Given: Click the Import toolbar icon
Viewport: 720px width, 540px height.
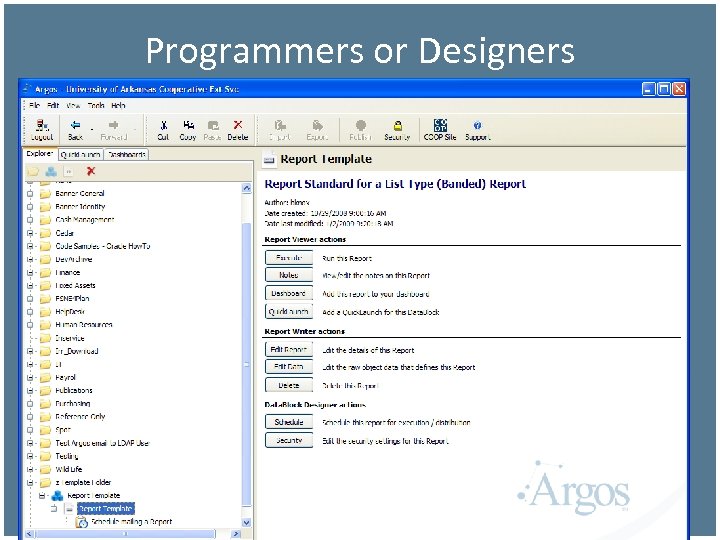Looking at the screenshot, I should (280, 125).
